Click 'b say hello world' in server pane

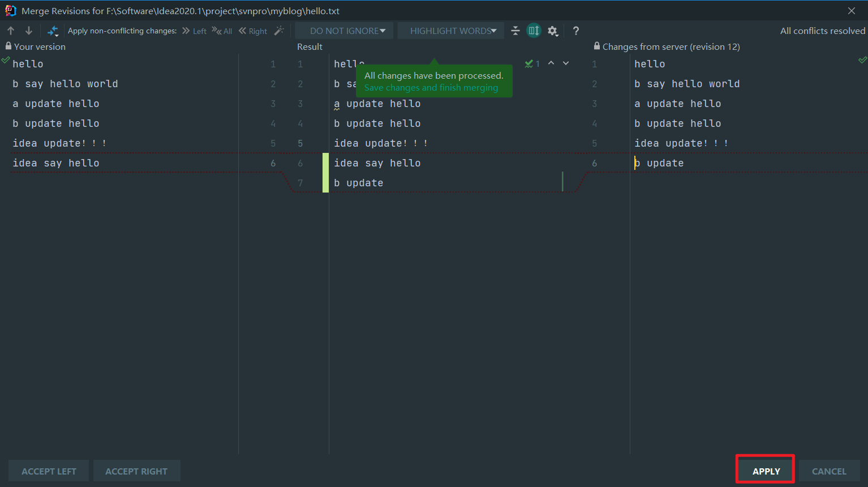(687, 84)
